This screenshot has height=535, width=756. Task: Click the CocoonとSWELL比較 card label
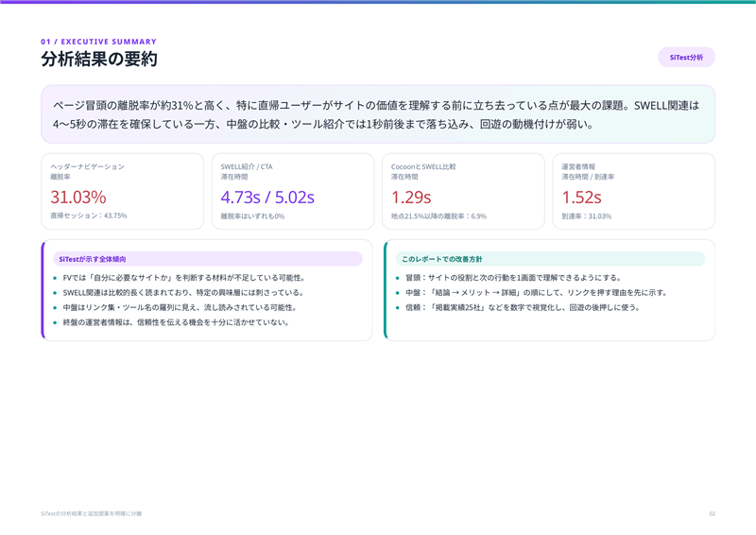coord(423,166)
